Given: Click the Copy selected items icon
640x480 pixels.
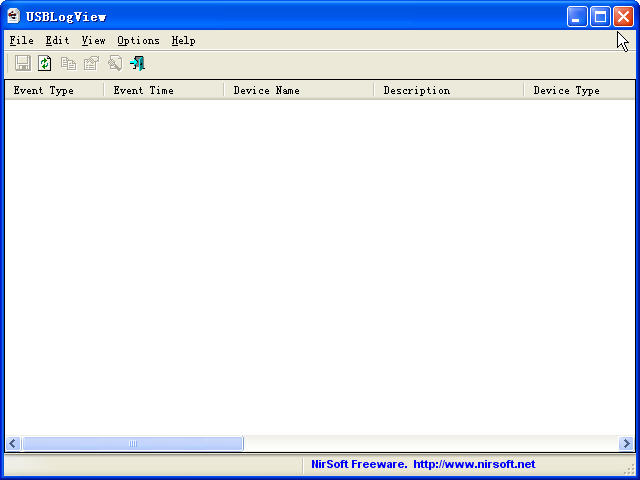Looking at the screenshot, I should (68, 63).
